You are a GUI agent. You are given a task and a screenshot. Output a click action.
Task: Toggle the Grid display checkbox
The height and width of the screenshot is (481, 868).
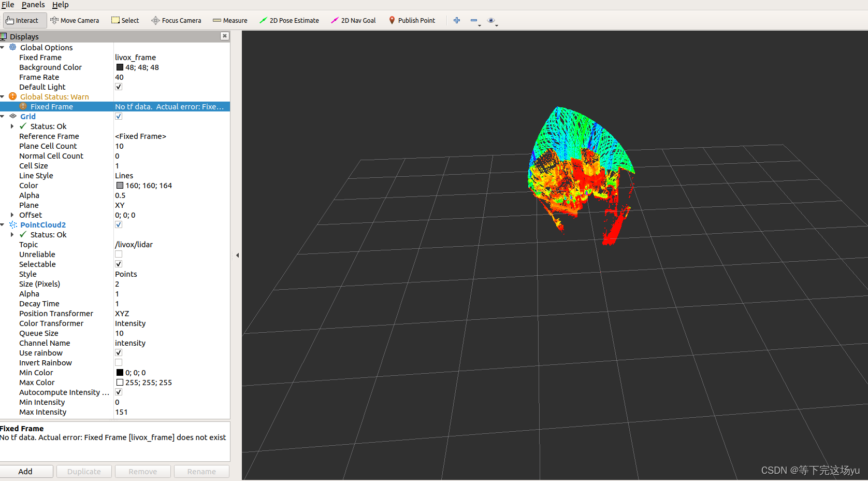(x=119, y=116)
